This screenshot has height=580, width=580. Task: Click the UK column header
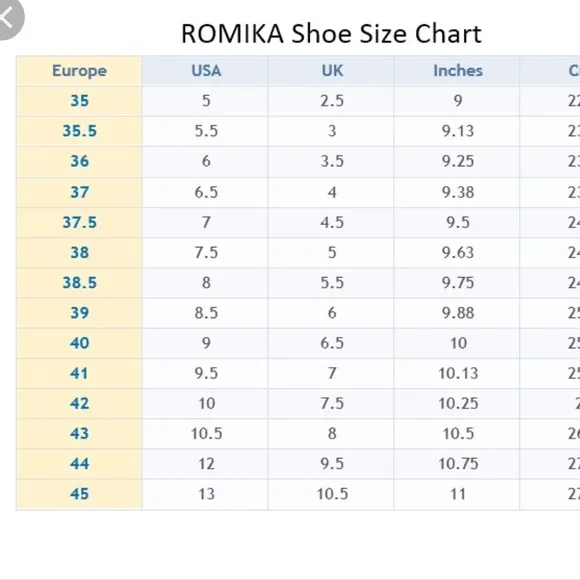tap(332, 71)
